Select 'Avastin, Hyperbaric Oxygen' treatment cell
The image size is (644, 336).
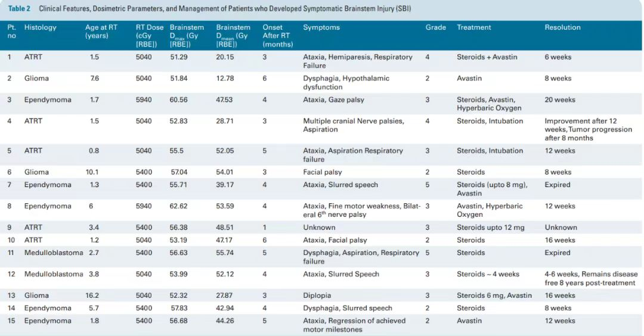point(490,210)
